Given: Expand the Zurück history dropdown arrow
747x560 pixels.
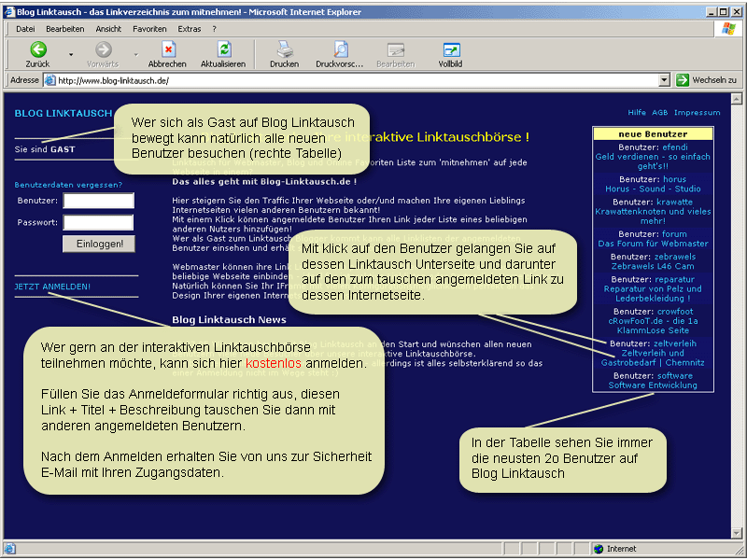Looking at the screenshot, I should point(71,54).
